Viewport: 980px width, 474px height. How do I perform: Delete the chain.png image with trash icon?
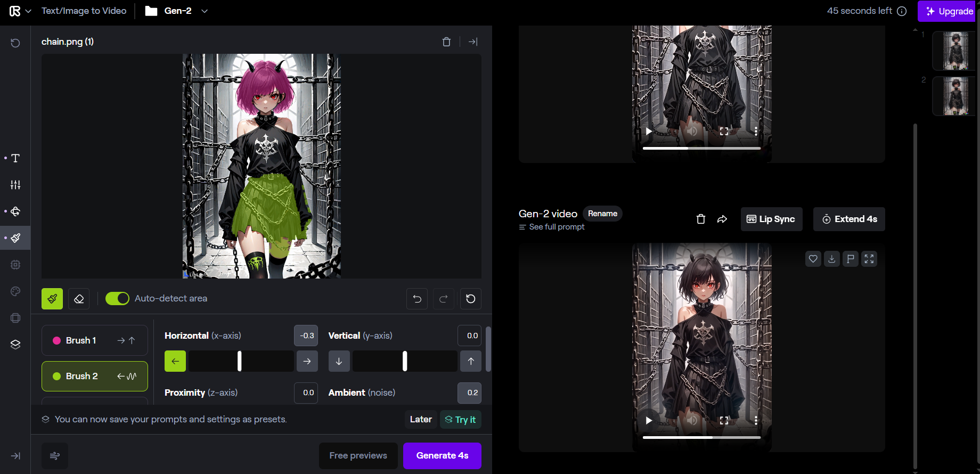point(446,42)
